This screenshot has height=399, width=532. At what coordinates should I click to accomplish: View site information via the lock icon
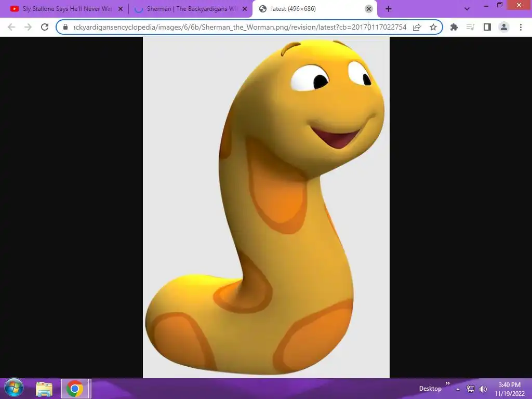pyautogui.click(x=65, y=27)
